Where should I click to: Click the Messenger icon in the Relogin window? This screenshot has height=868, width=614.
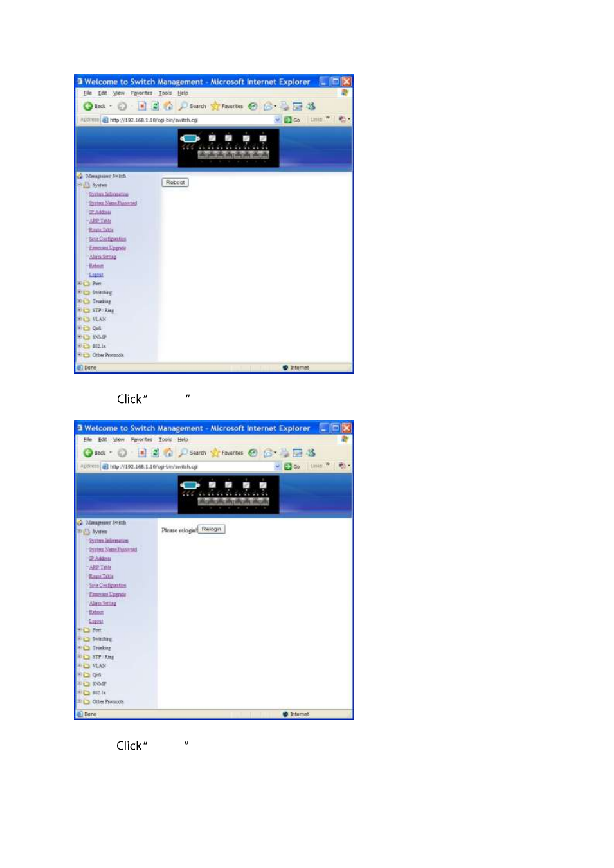tap(311, 453)
